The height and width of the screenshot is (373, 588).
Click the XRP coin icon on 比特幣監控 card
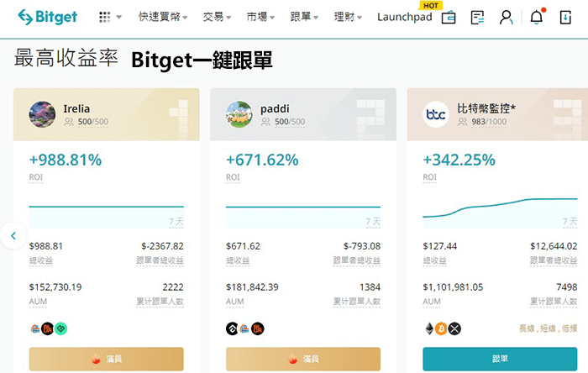pyautogui.click(x=454, y=328)
